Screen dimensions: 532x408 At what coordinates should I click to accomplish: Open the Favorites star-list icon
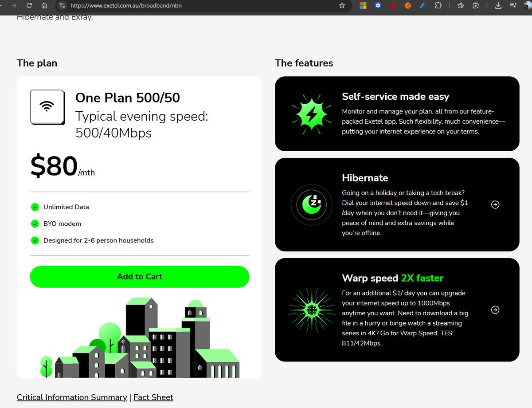click(x=461, y=6)
